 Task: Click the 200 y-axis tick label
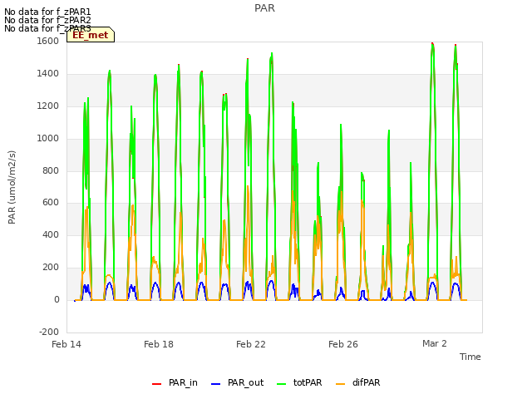[x=51, y=268]
